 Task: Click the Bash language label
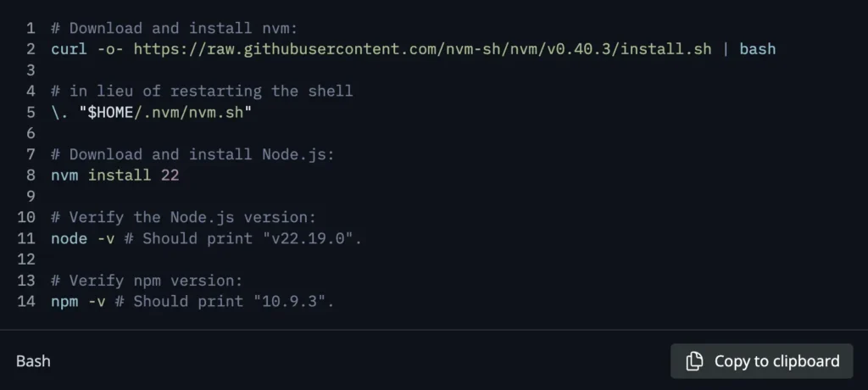33,361
